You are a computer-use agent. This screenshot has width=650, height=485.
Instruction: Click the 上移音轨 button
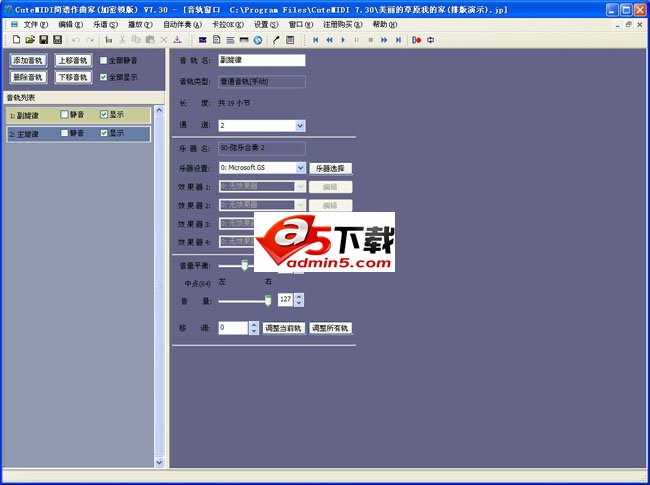point(73,61)
